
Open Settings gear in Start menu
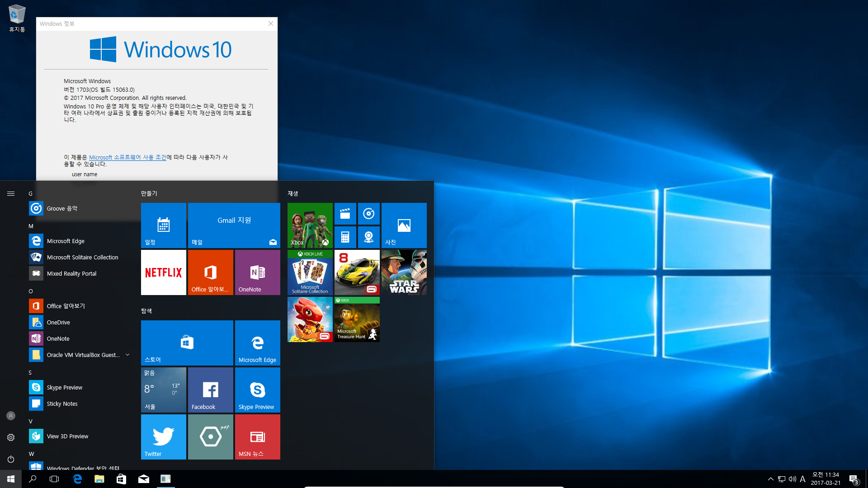pyautogui.click(x=11, y=437)
